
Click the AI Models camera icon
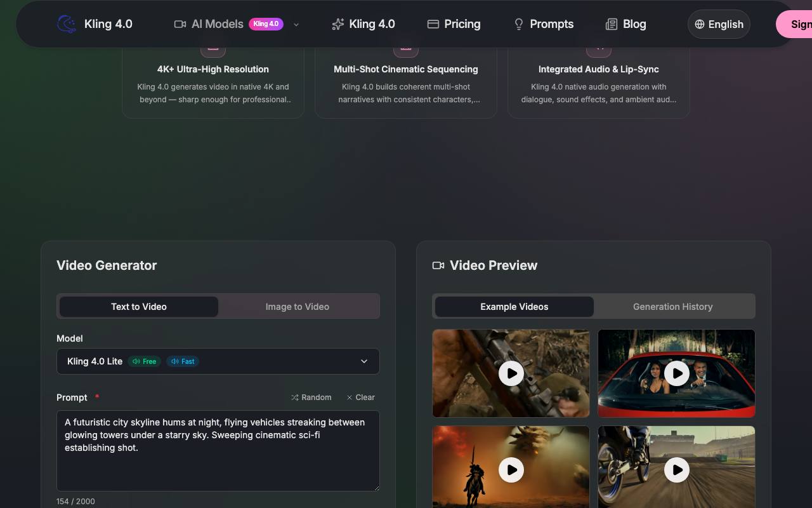coord(180,24)
